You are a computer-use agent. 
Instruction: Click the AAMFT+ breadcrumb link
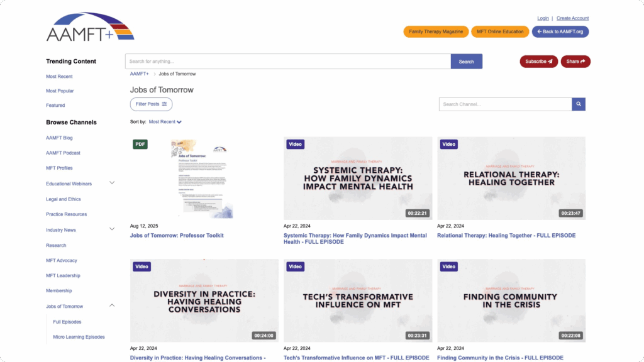pos(139,74)
